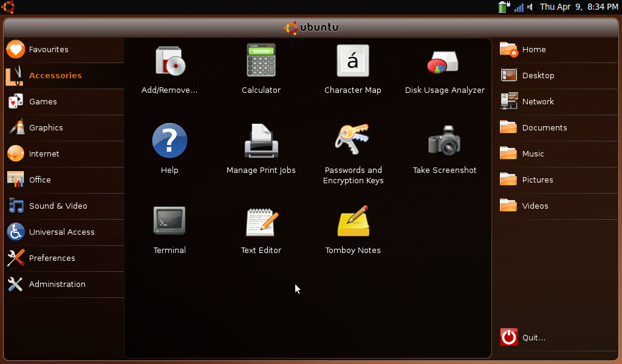Open Character Map
This screenshot has height=364, width=622.
(353, 70)
